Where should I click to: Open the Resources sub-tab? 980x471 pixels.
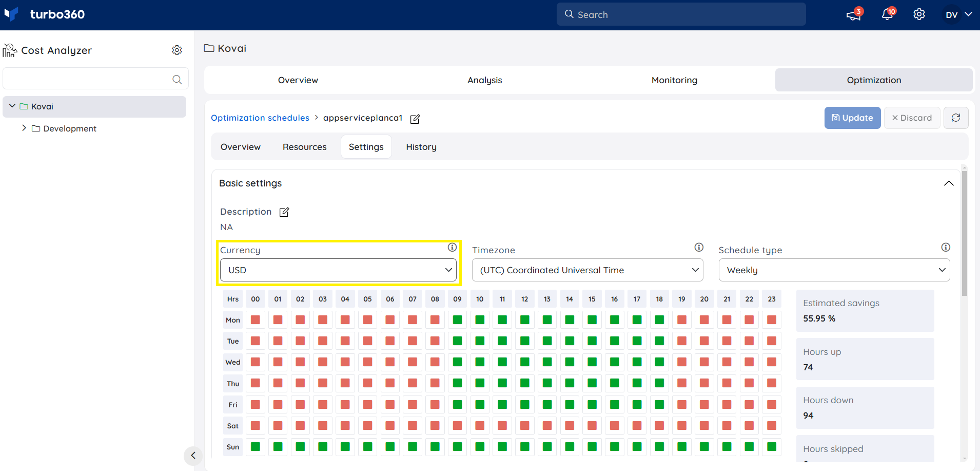[305, 147]
